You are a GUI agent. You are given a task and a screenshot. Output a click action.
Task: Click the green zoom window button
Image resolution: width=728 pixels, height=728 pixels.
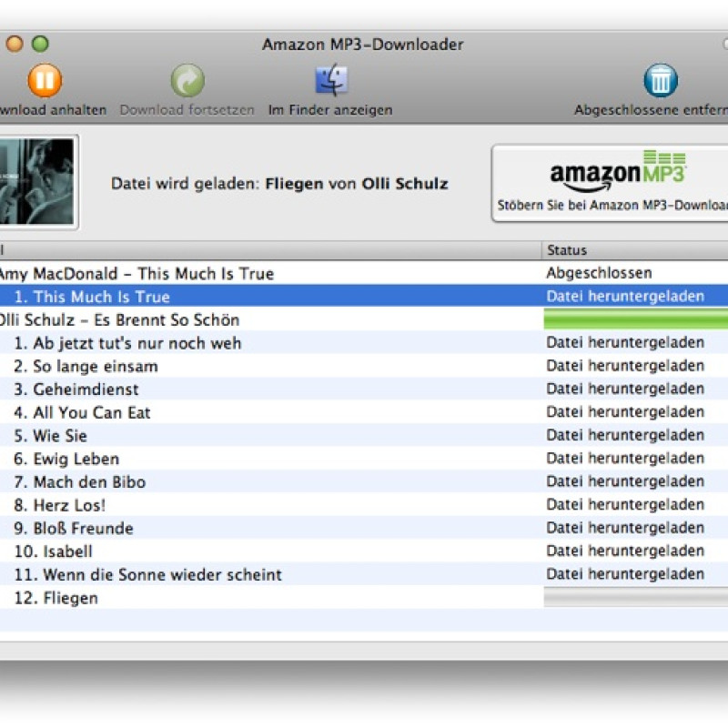[40, 44]
